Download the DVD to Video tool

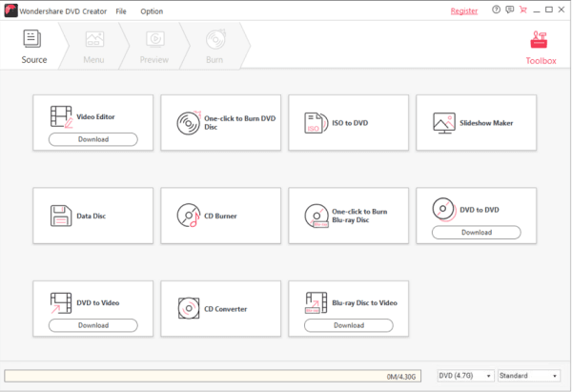(93, 325)
